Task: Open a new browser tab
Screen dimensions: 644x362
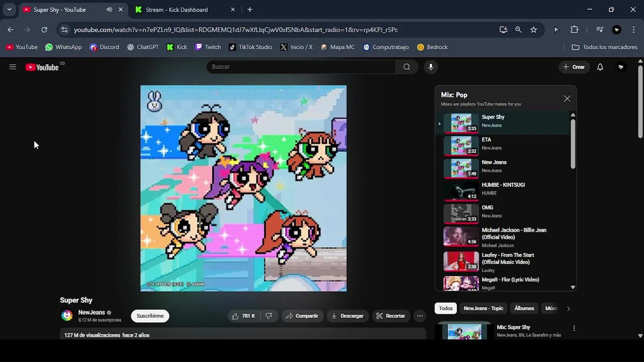Action: 250,10
